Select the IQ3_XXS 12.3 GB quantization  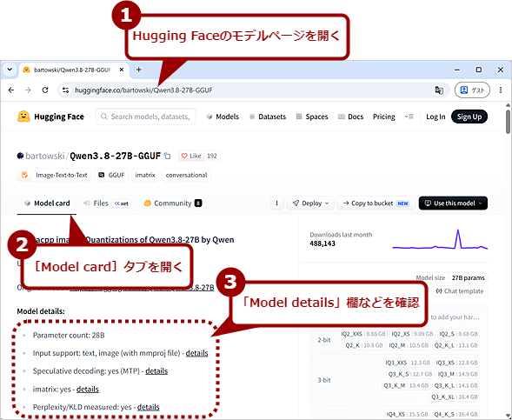pyautogui.click(x=408, y=363)
